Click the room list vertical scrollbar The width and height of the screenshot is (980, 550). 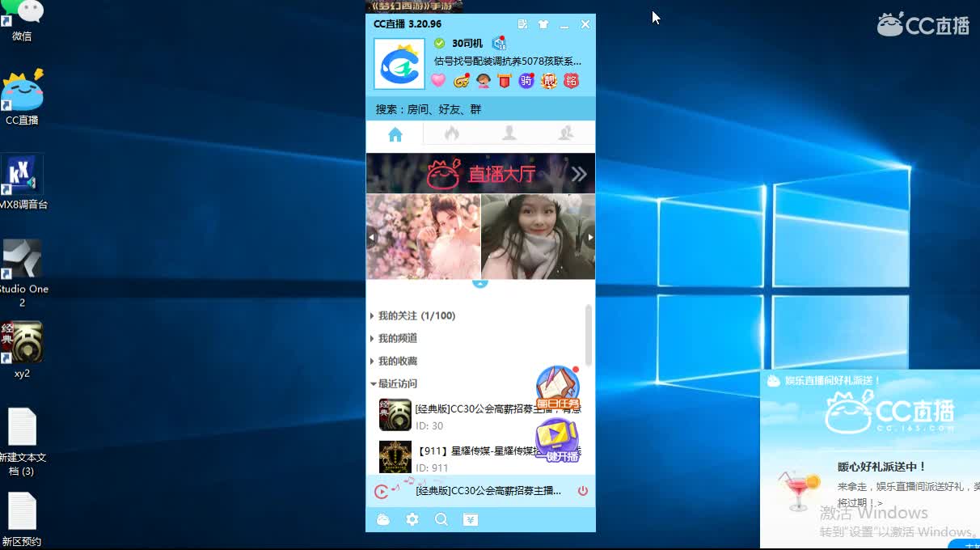(x=589, y=336)
